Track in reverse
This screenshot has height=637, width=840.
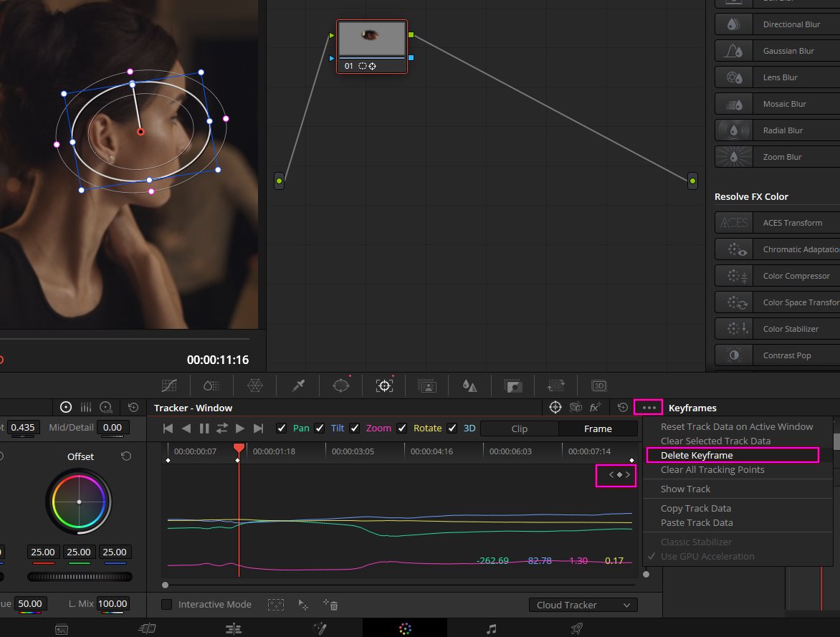(x=186, y=428)
